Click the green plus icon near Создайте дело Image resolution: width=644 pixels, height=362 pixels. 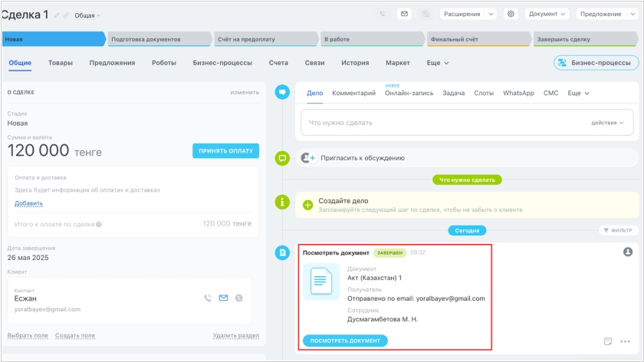(x=307, y=205)
